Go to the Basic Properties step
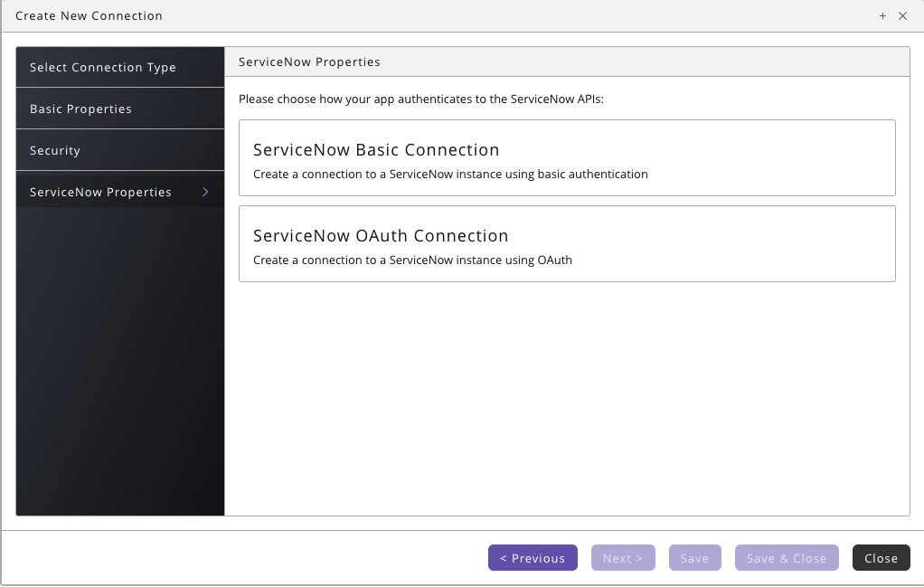 120,109
